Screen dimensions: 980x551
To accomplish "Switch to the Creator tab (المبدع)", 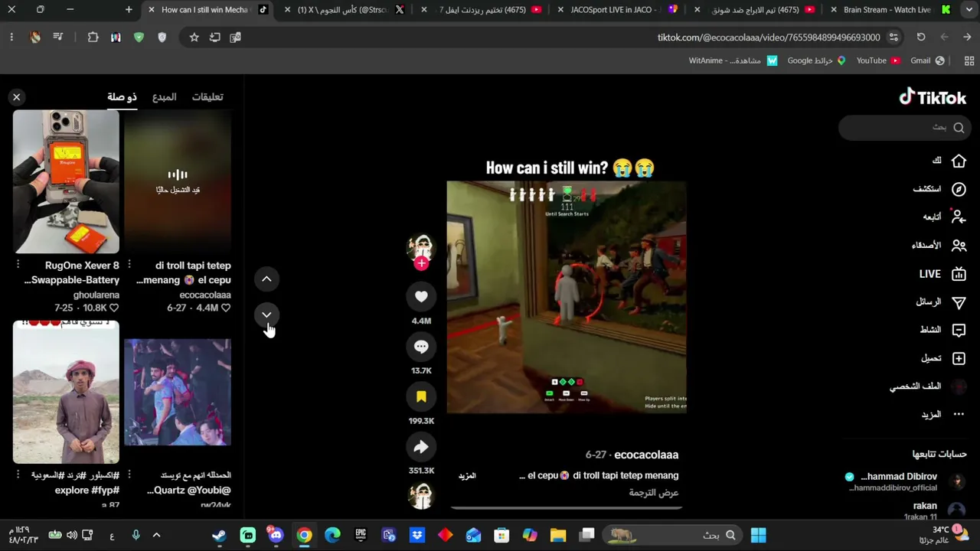I will (164, 97).
